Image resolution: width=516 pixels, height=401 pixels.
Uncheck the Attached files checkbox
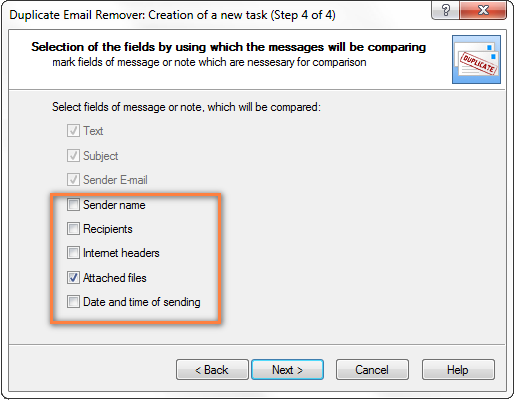point(73,277)
